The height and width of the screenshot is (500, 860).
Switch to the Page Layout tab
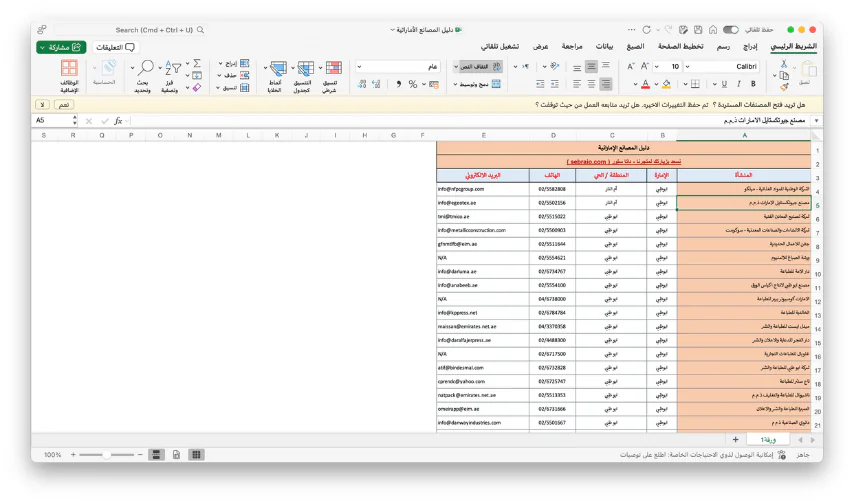point(680,47)
